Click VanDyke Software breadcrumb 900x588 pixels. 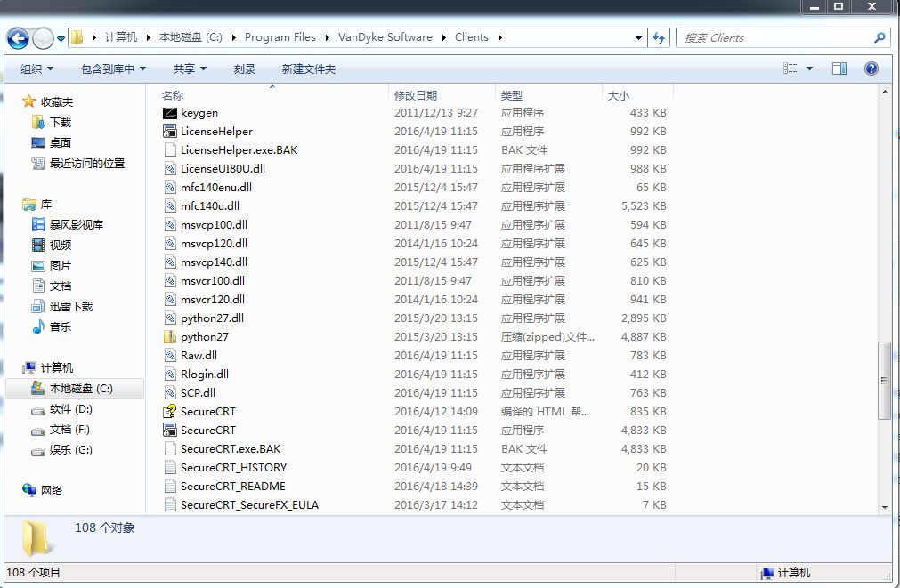point(385,37)
